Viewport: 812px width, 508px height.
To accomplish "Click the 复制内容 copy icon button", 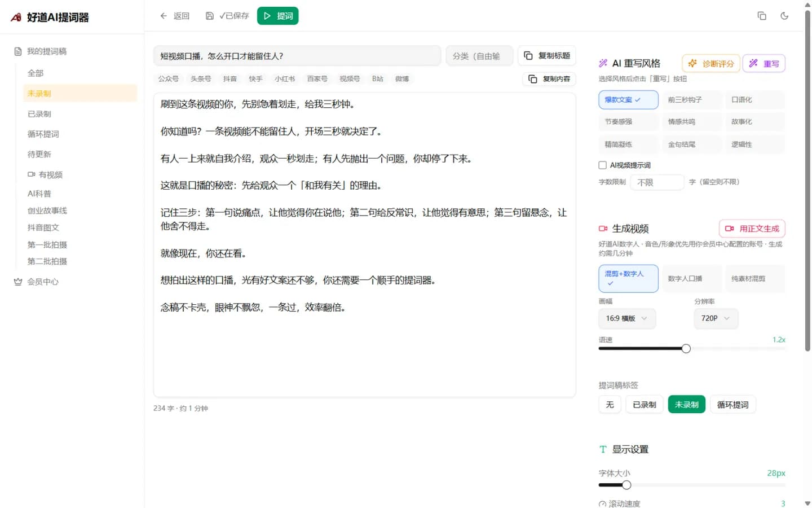I will pyautogui.click(x=549, y=79).
